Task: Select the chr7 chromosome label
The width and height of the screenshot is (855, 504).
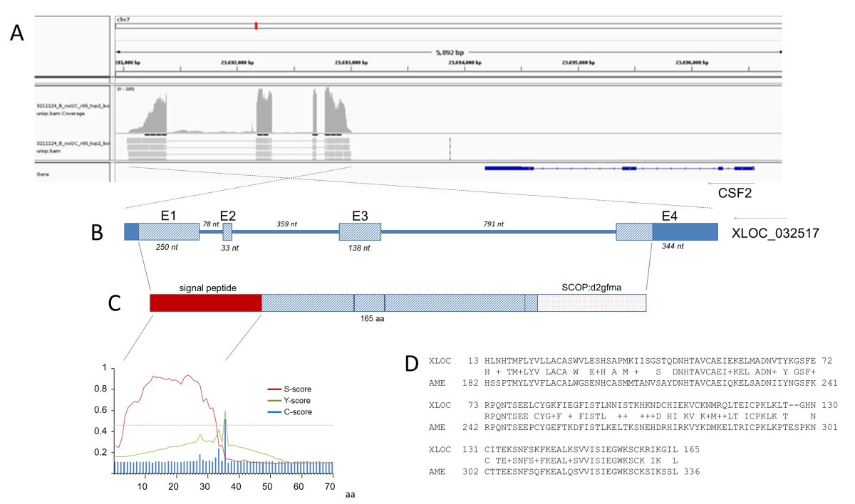Action: click(x=123, y=20)
